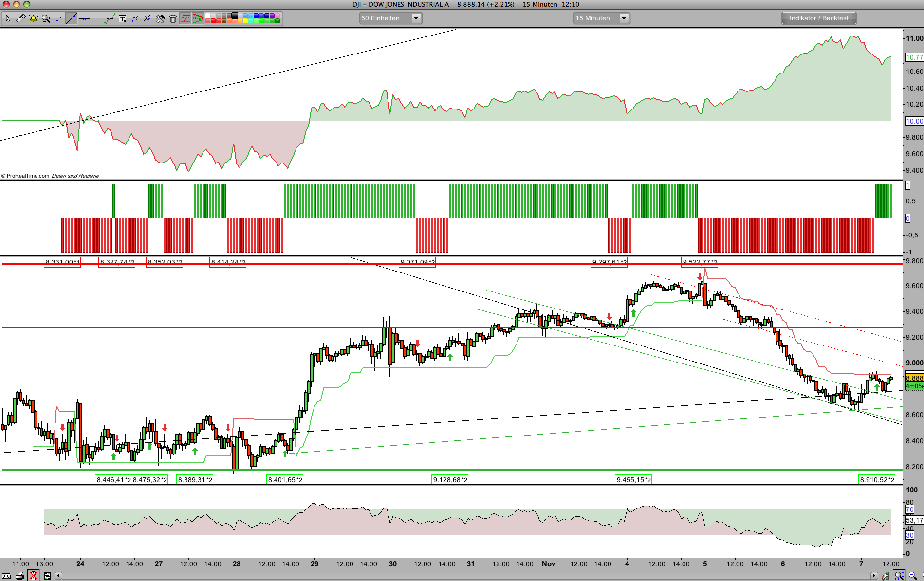924x581 pixels.
Task: Open candlestick chart settings wrench icon
Action: (886, 576)
